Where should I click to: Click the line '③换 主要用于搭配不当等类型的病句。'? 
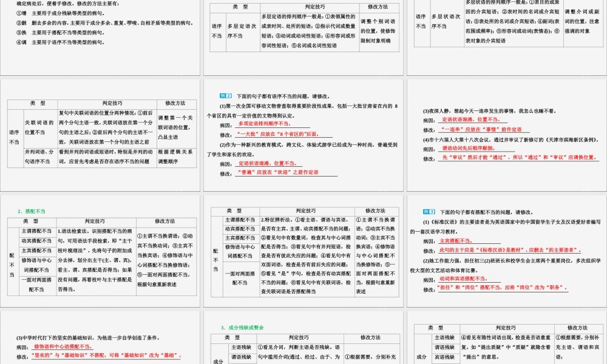(60, 33)
